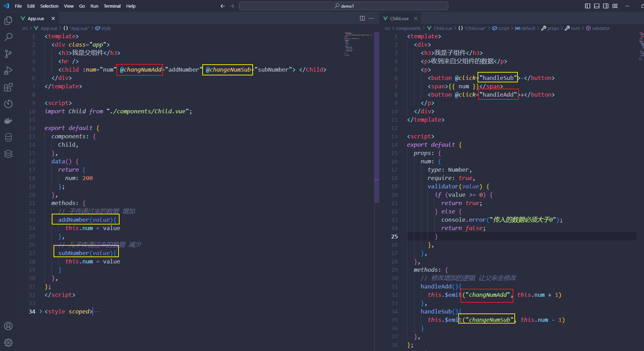Click the validator breadcrumb
The image size is (644, 351).
(x=598, y=28)
